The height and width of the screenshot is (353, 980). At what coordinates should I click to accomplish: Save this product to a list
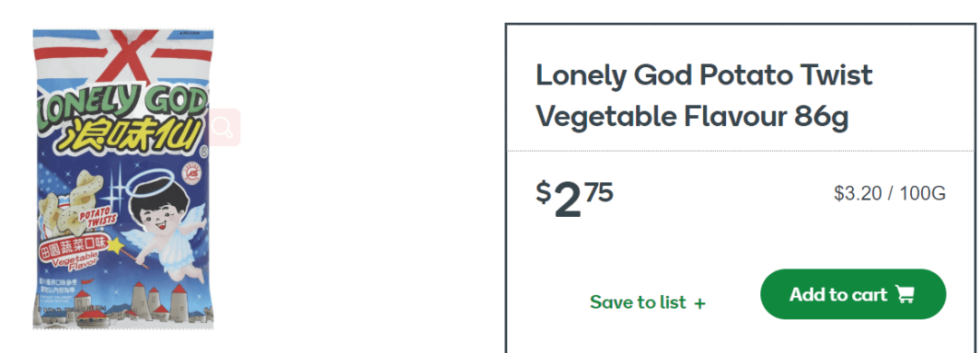pos(648,302)
